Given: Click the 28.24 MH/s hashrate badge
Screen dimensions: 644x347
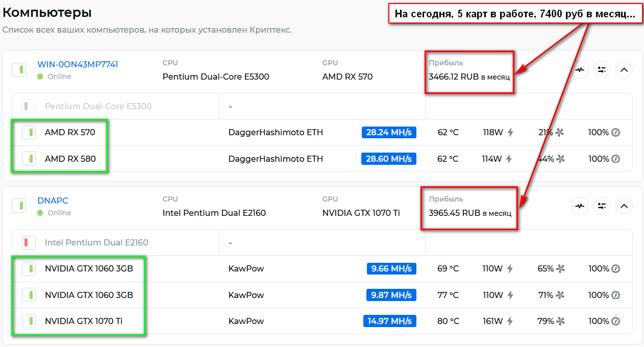Looking at the screenshot, I should pos(389,133).
